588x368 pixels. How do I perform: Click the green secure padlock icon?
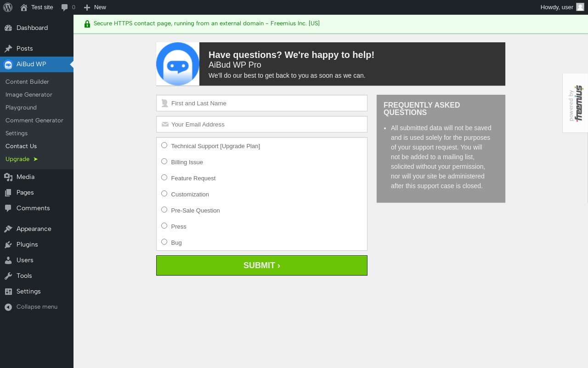(87, 24)
